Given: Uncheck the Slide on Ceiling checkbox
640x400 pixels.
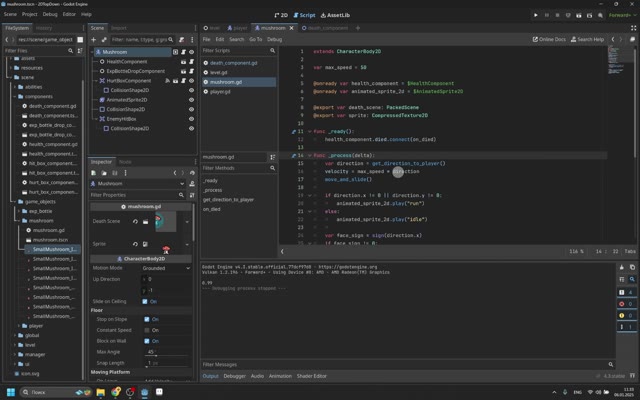Looking at the screenshot, I should (x=145, y=302).
